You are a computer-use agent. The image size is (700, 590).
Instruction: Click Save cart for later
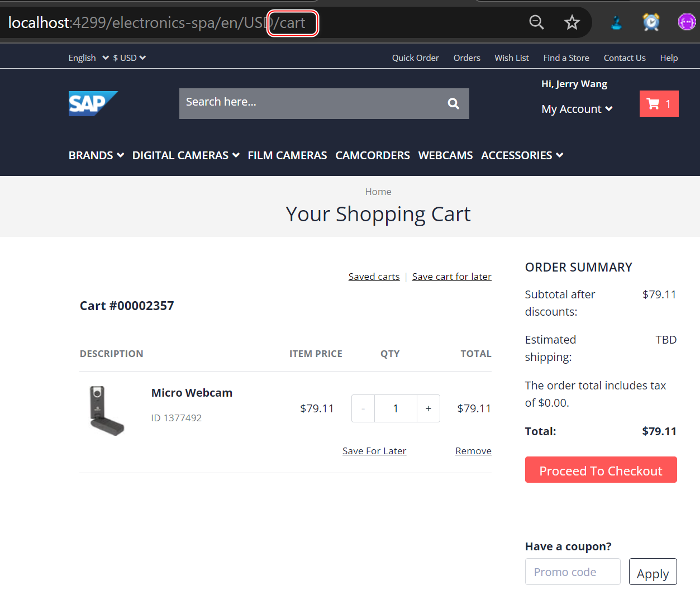[x=452, y=277]
